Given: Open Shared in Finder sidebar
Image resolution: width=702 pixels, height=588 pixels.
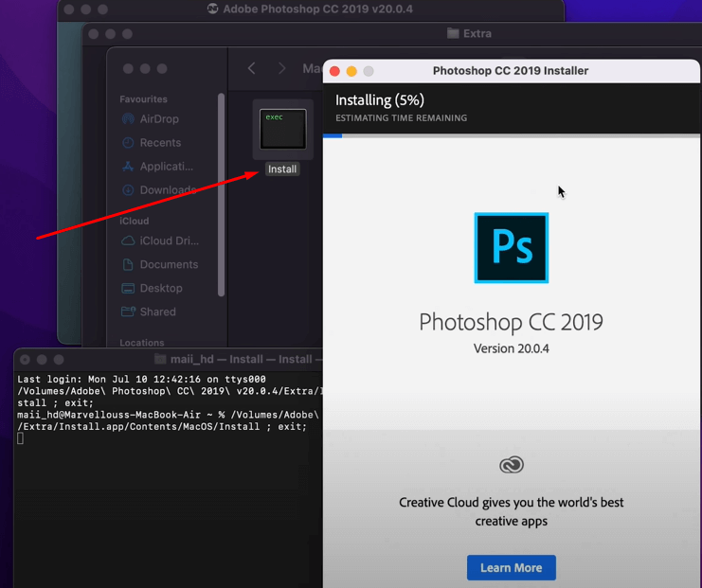Looking at the screenshot, I should (148, 312).
